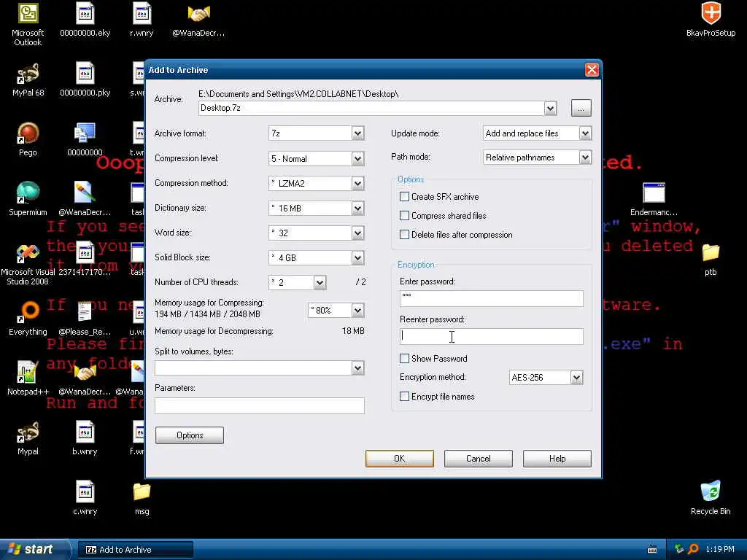Select the BkavProSetup desktop icon

(x=711, y=13)
